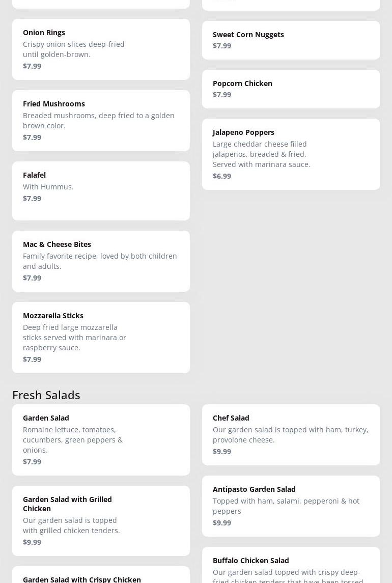Screen dimensions: 392x583
Task: Click the Mac & Cheese "Family favorite recipe" description
Action: [100, 261]
